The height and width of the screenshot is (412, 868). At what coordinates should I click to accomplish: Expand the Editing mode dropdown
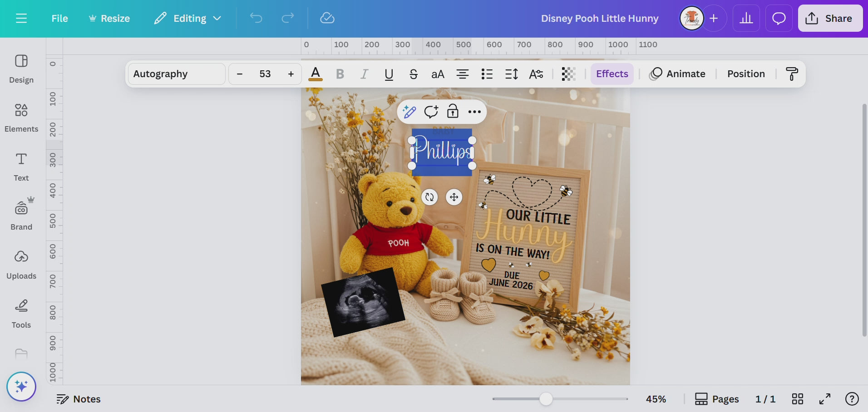pyautogui.click(x=187, y=19)
